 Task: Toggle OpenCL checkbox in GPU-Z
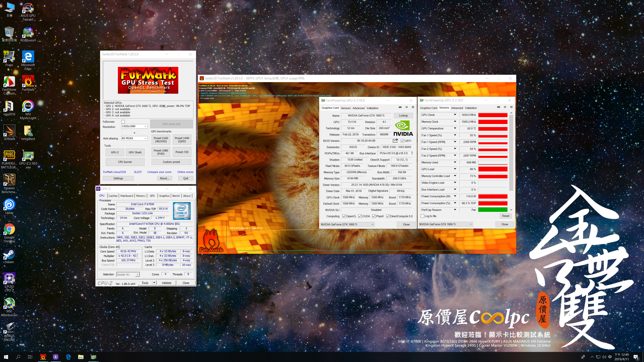(344, 216)
